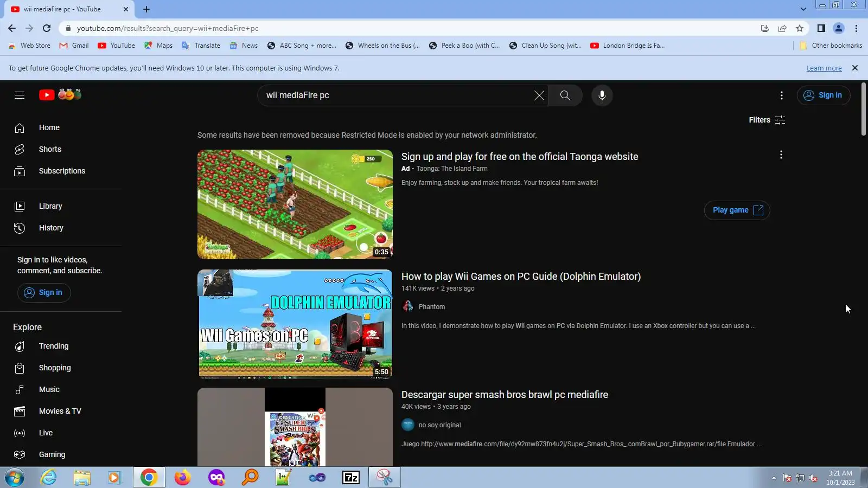Open the YouTube guide hamburger menu
The image size is (868, 488).
coord(20,95)
